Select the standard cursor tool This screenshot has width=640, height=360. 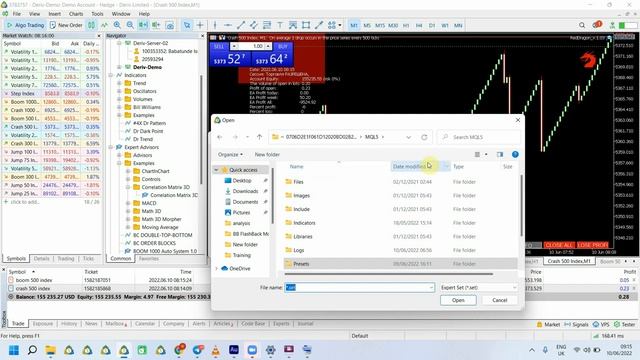click(187, 25)
